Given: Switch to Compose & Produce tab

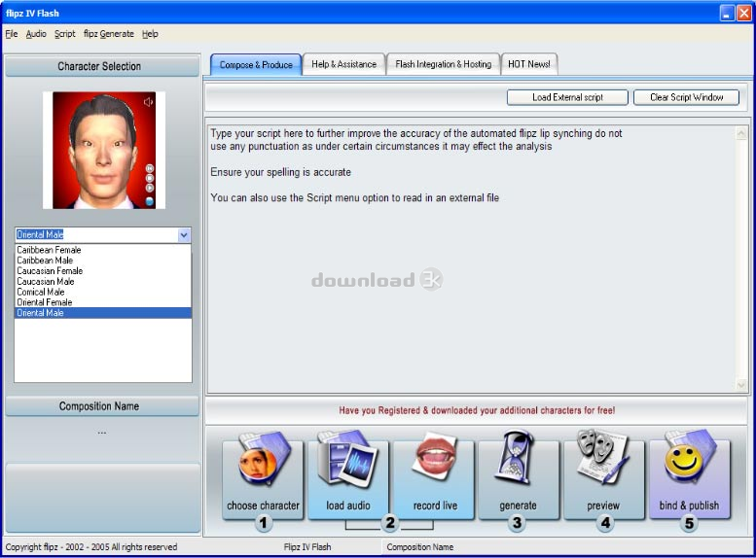Looking at the screenshot, I should [256, 64].
